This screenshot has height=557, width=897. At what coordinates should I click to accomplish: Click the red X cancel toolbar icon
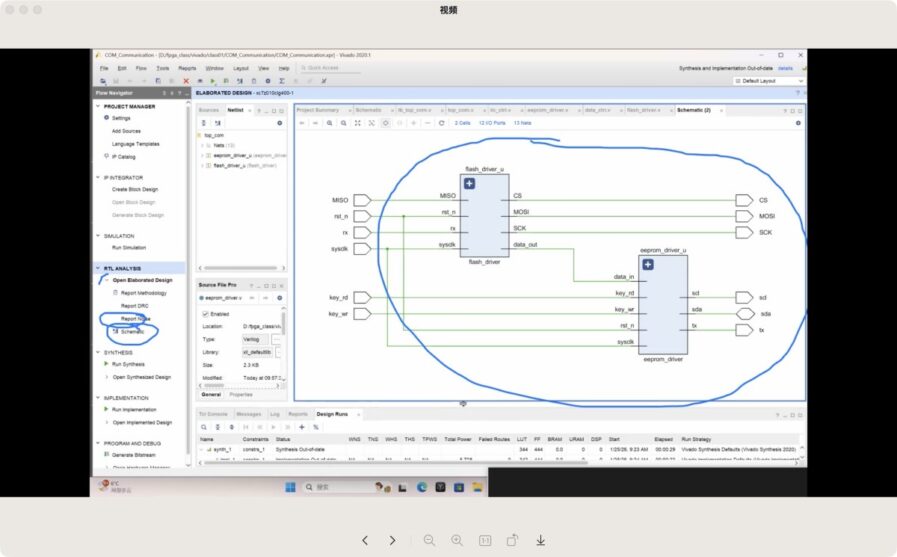[186, 81]
